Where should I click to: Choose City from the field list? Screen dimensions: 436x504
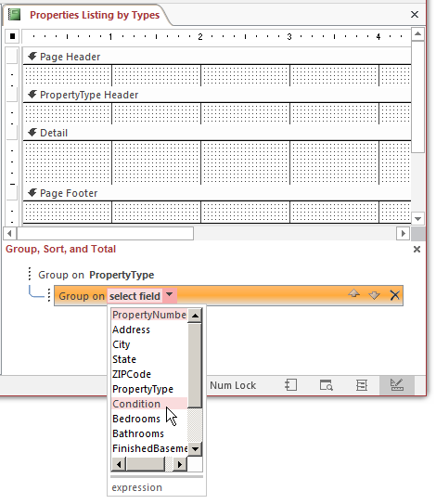149,344
